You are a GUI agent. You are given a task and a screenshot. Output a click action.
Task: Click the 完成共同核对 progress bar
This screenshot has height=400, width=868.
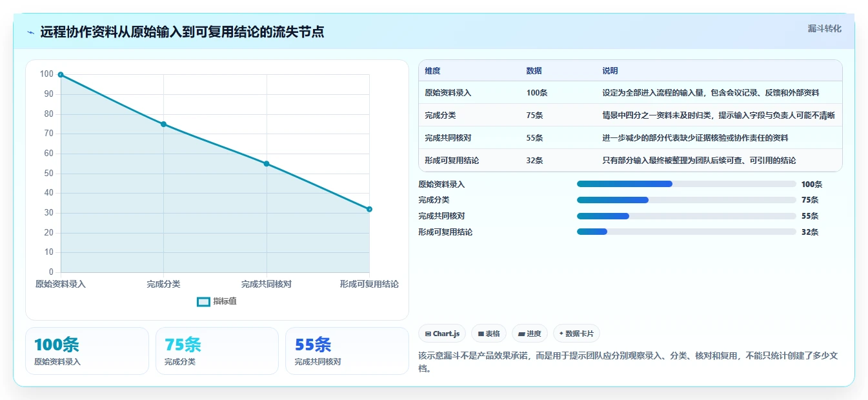[x=687, y=216]
